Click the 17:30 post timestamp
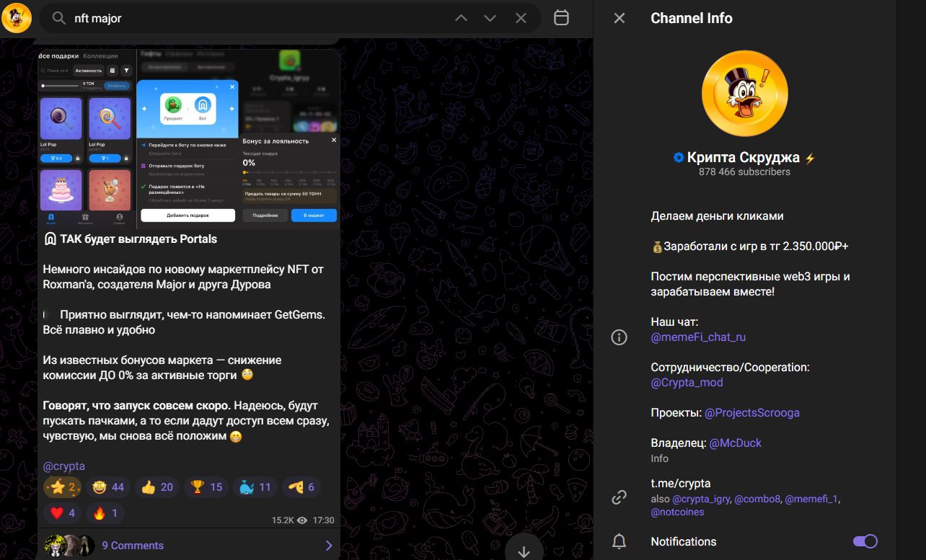This screenshot has width=926, height=560. pos(324,520)
